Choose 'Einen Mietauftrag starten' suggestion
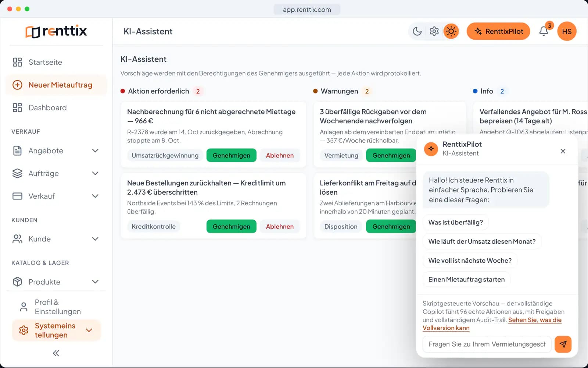Image resolution: width=588 pixels, height=368 pixels. pos(466,279)
